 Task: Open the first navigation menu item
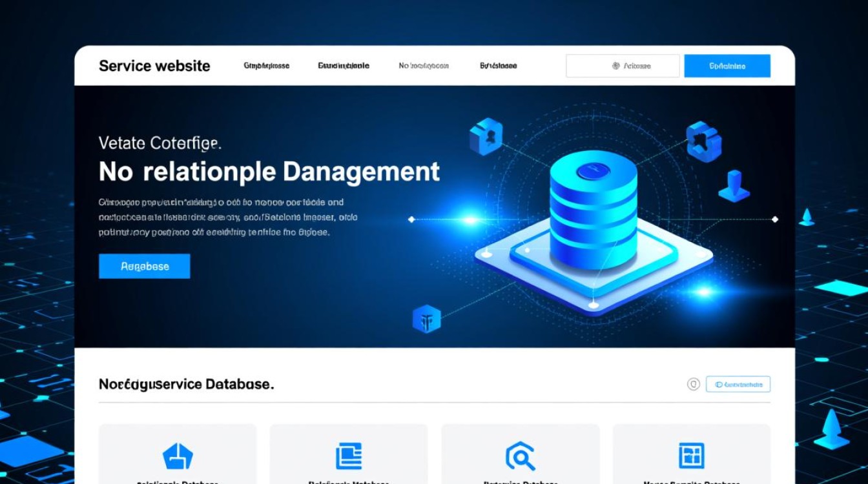pyautogui.click(x=266, y=66)
